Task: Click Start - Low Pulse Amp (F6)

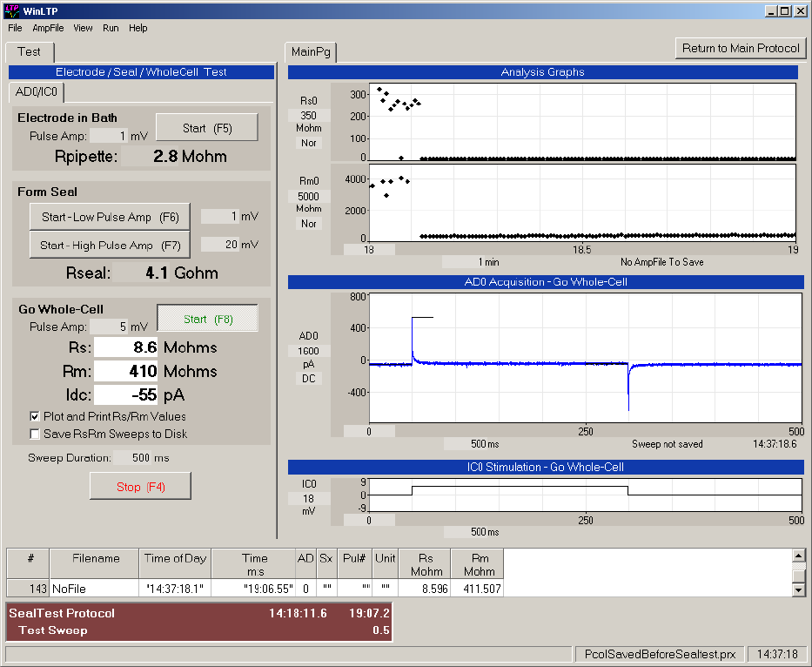Action: (x=109, y=217)
